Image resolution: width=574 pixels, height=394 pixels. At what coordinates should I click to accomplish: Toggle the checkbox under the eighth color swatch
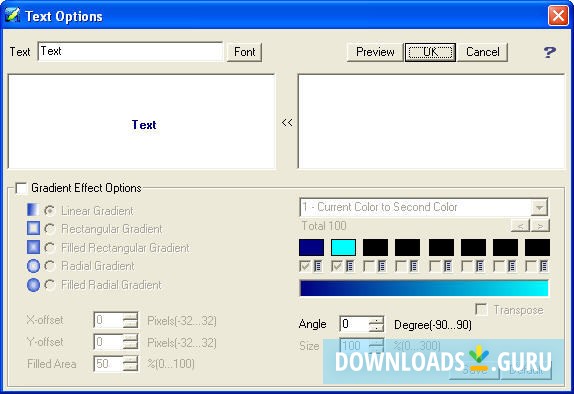(x=530, y=266)
